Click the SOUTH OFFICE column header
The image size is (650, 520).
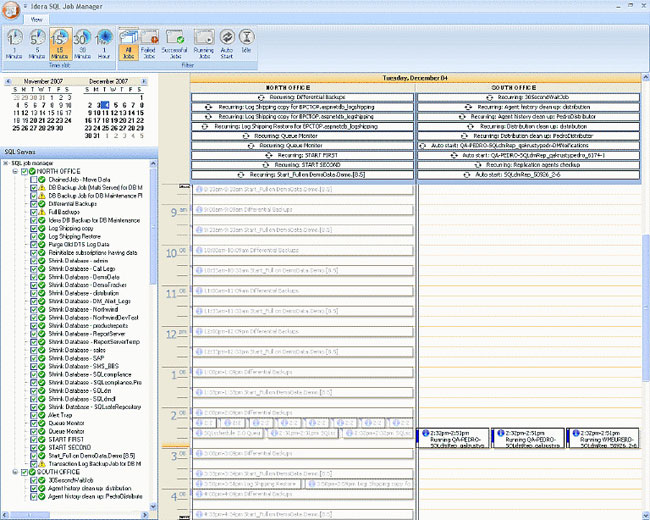coord(528,87)
